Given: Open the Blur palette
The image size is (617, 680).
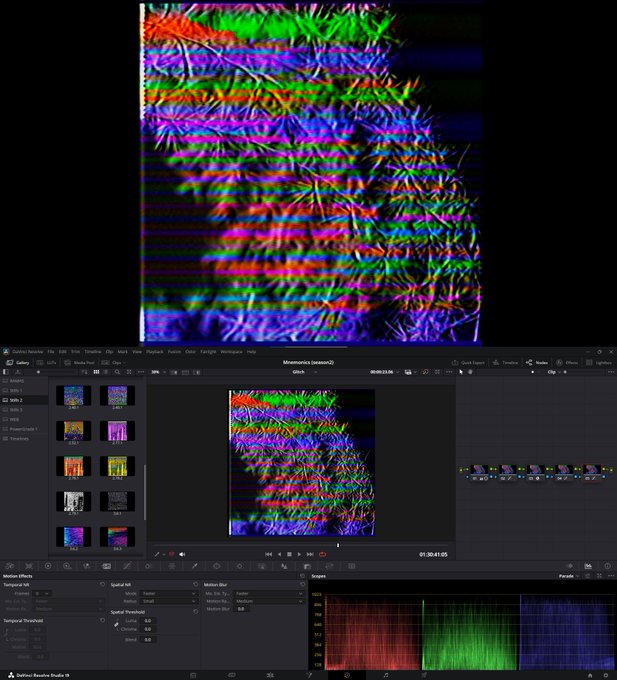Looking at the screenshot, I should 284,566.
